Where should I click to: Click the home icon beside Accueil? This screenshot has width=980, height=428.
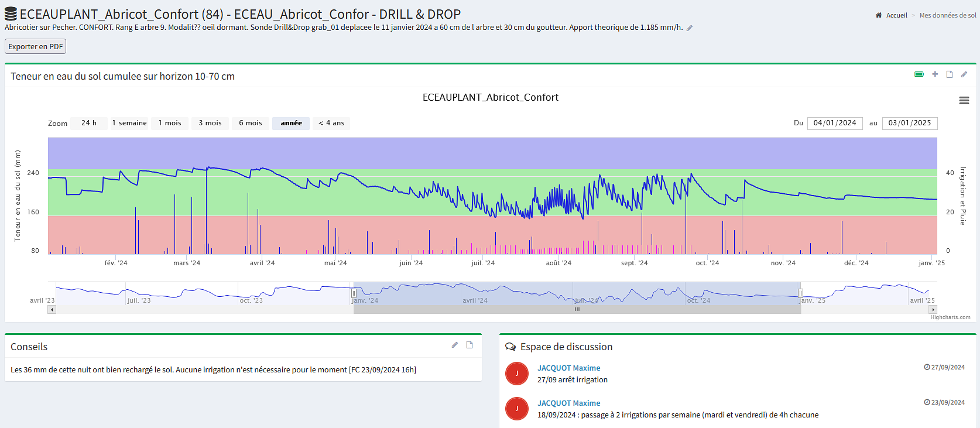879,15
